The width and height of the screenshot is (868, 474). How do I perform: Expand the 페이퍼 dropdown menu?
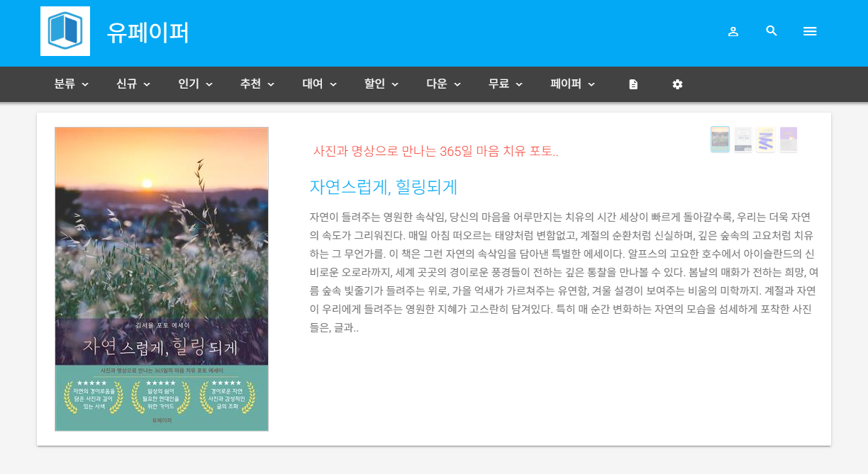[x=573, y=84]
